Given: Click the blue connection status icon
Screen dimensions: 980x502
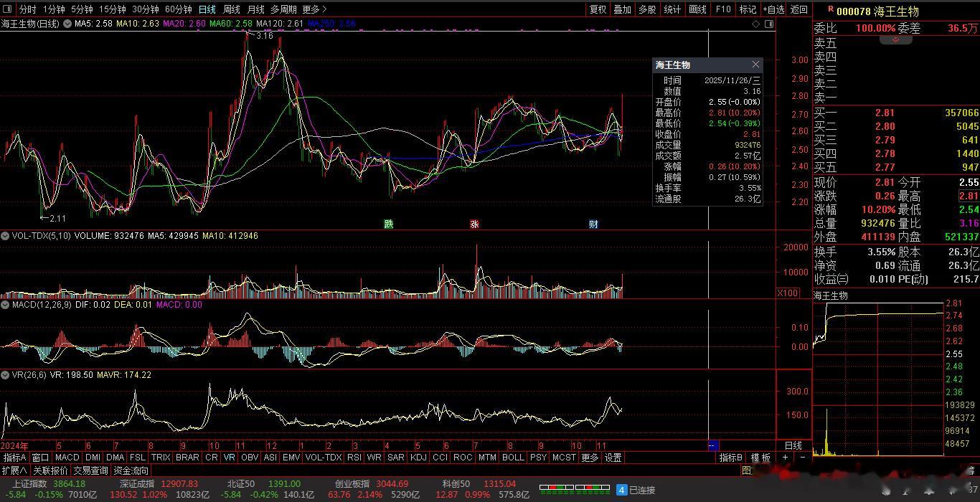Looking at the screenshot, I should 621,490.
